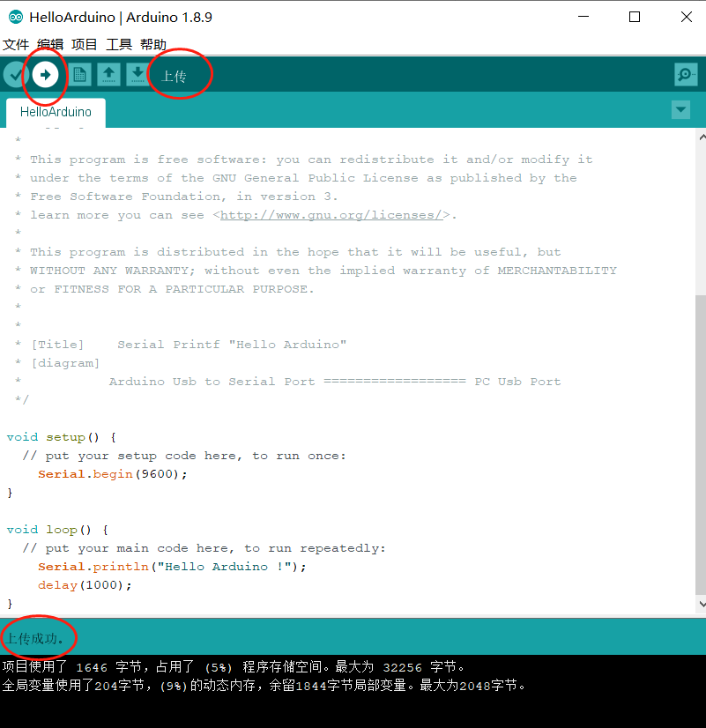Click the '[diagram]' comment line
This screenshot has width=706, height=728.
57,363
